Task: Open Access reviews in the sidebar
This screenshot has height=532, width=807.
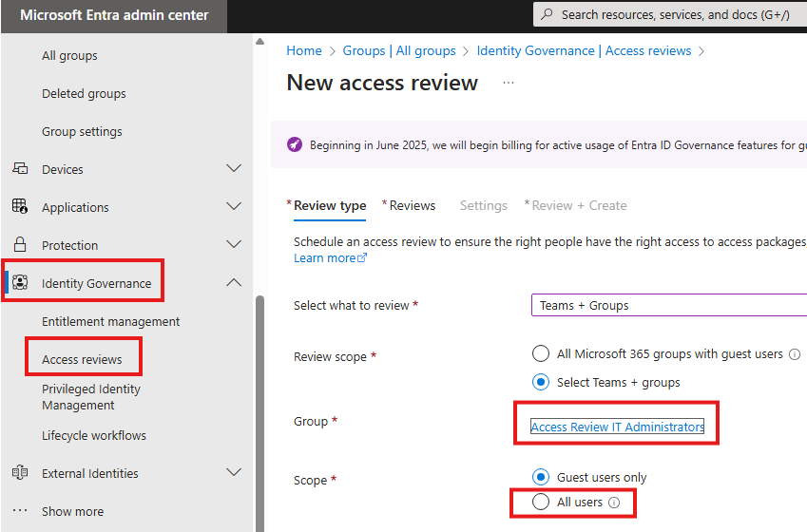Action: pyautogui.click(x=82, y=360)
